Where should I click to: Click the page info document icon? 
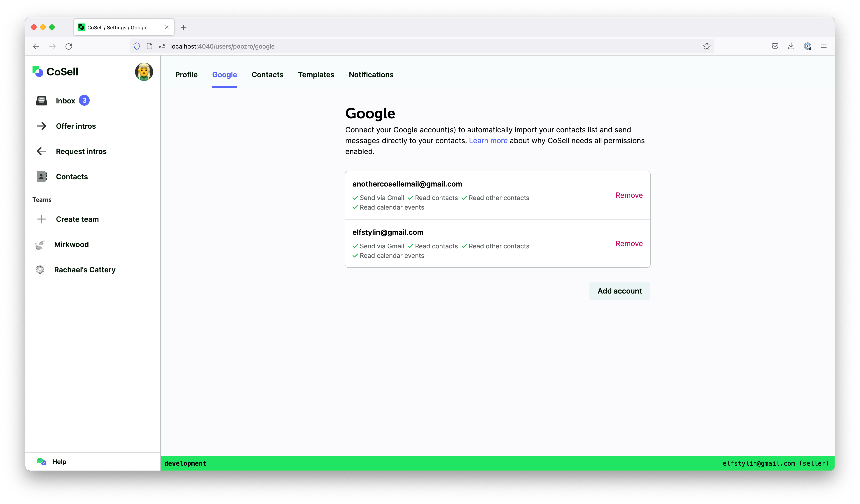click(x=150, y=46)
